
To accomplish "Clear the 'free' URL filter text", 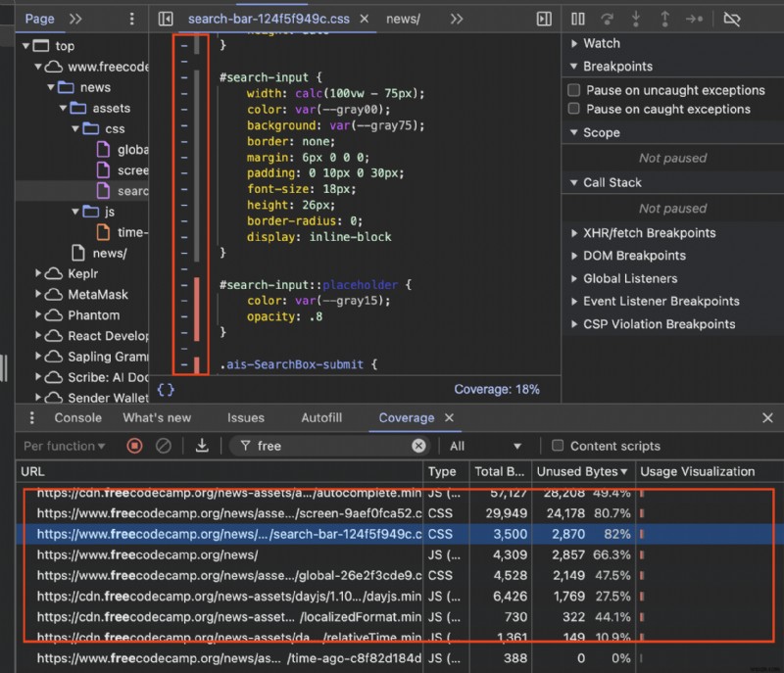I will [419, 446].
